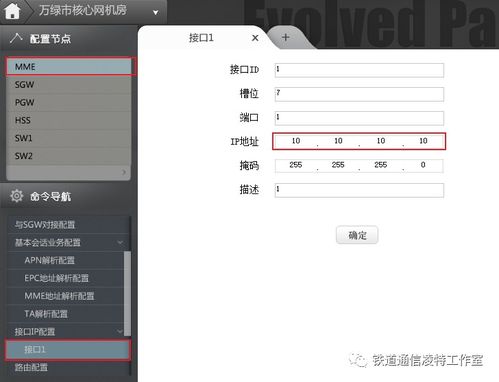Click the 命令导航 header text
Screen dimensions: 499x382
(50, 197)
